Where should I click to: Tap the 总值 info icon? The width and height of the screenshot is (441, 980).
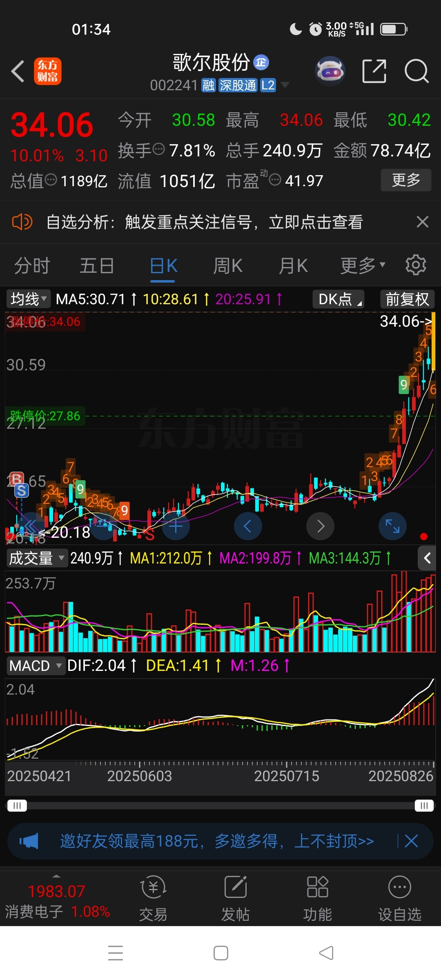click(51, 179)
